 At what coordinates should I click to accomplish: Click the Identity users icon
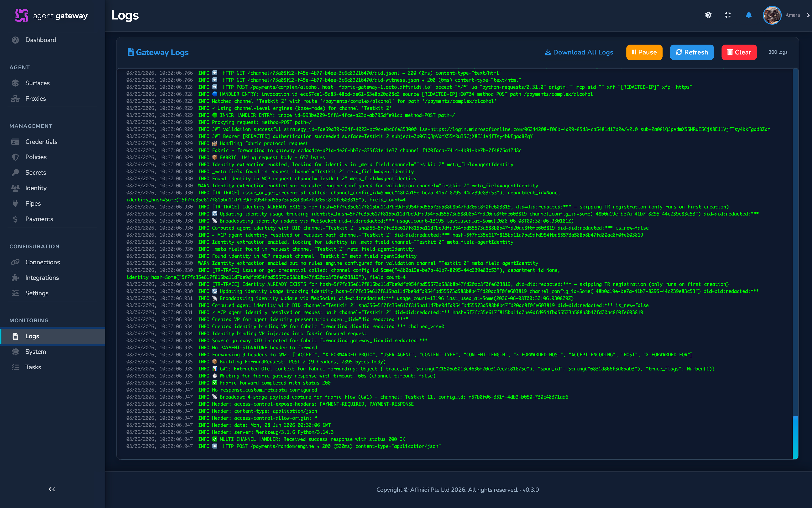click(15, 188)
